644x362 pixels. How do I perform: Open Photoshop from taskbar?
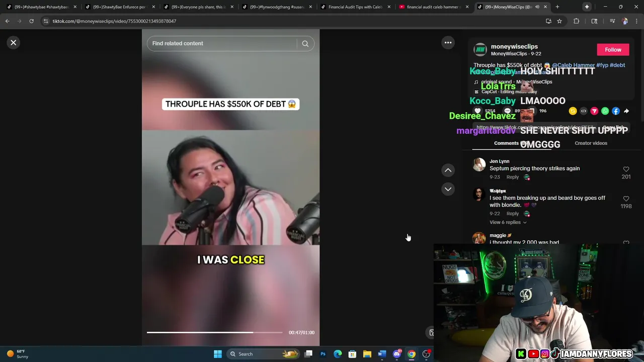tap(323, 354)
